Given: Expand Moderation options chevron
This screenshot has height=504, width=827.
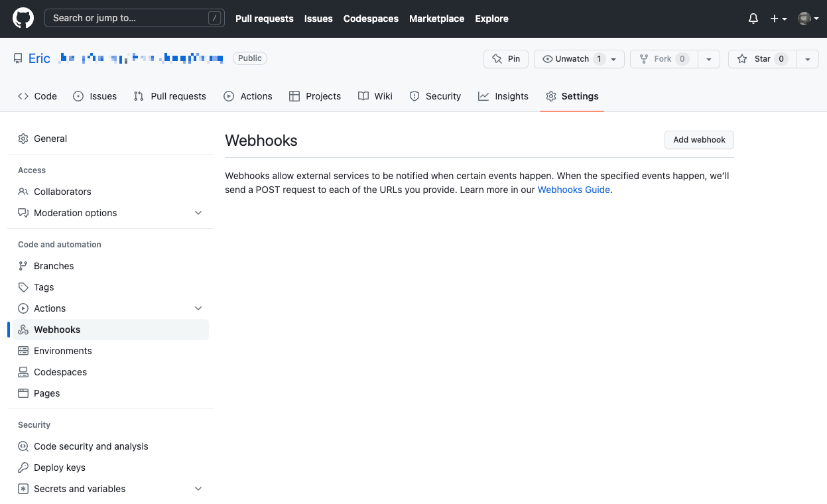Looking at the screenshot, I should tap(198, 213).
